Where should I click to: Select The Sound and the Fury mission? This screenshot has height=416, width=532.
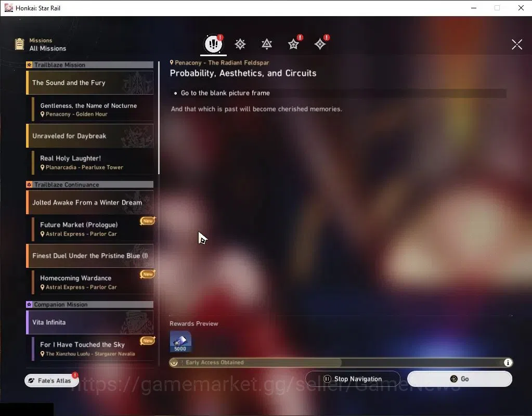[x=90, y=83]
